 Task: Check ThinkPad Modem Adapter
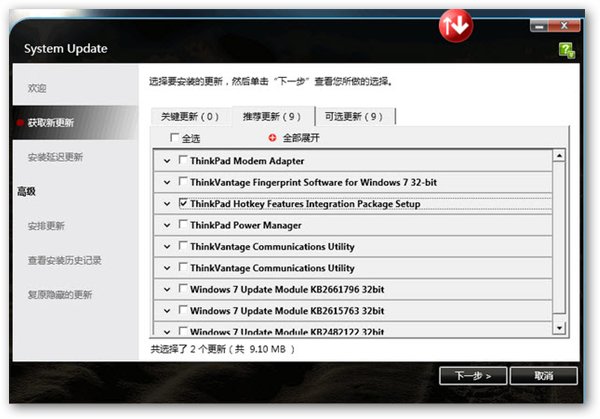183,160
